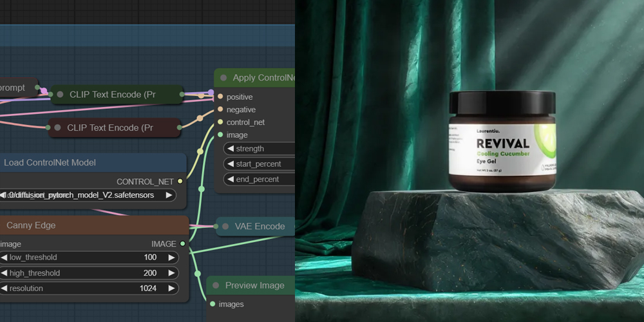Increase high_threshold using the right arrow

pyautogui.click(x=171, y=273)
